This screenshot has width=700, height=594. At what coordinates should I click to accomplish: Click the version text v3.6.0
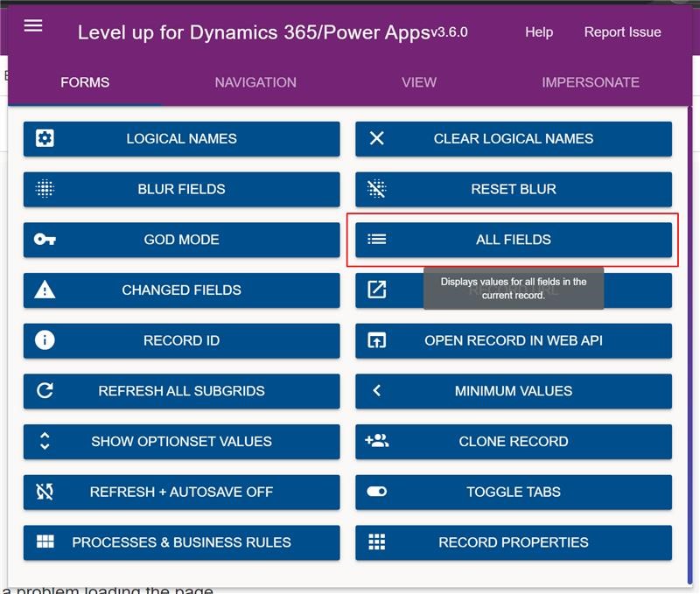pos(449,32)
